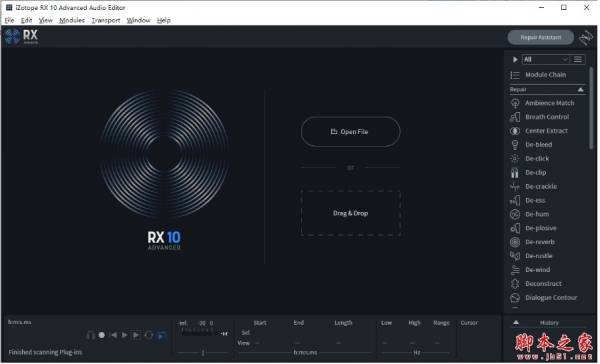Image resolution: width=600 pixels, height=364 pixels.
Task: Open the De-rustle module
Action: [x=532, y=256]
